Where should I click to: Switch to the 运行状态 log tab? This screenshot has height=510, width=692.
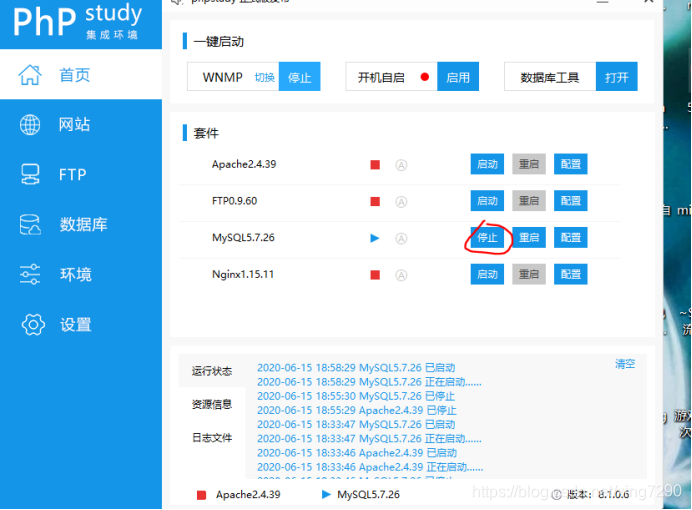point(212,371)
